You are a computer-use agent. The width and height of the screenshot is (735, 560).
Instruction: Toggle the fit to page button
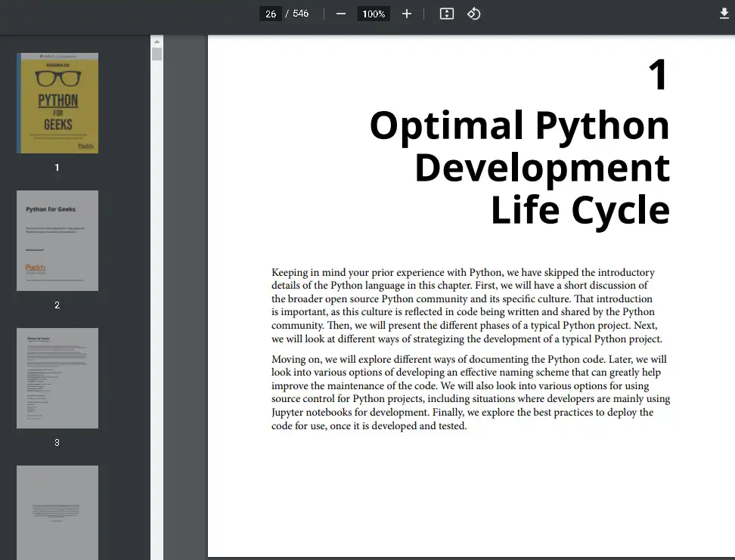pyautogui.click(x=447, y=14)
